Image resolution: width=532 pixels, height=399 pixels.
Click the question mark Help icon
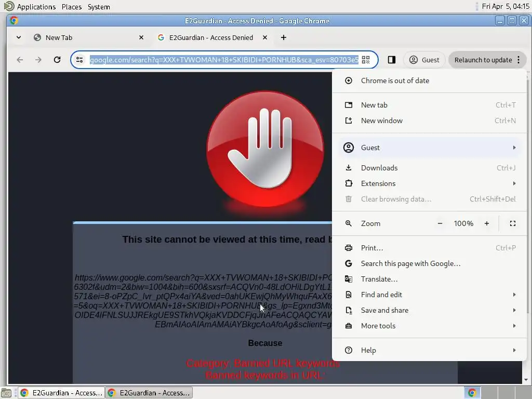pyautogui.click(x=349, y=351)
